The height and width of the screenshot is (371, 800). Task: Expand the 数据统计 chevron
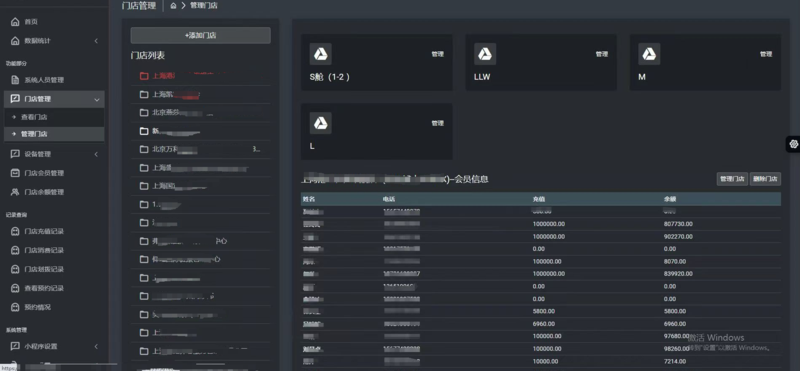(96, 41)
